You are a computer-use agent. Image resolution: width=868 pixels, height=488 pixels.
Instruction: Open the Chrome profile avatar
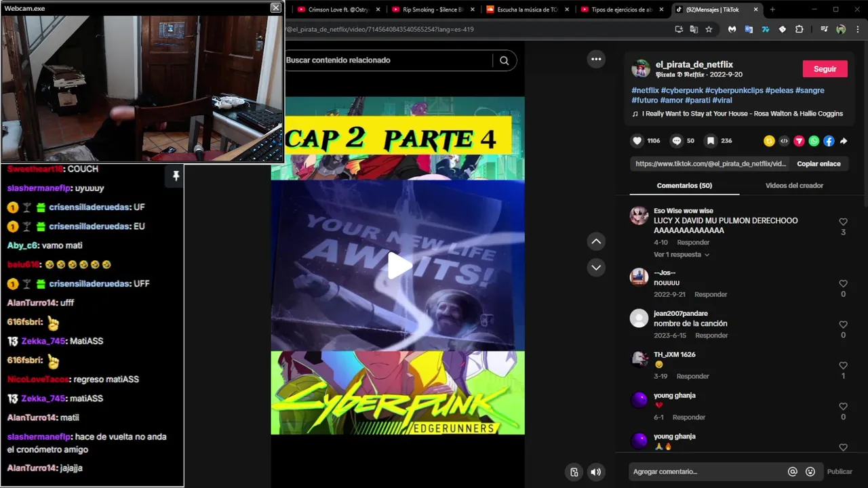tap(841, 29)
